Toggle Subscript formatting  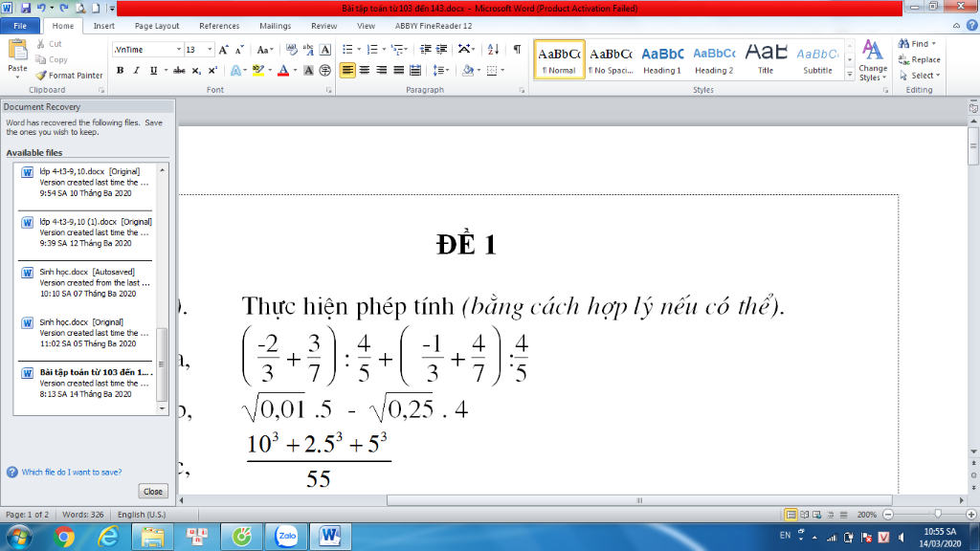196,71
